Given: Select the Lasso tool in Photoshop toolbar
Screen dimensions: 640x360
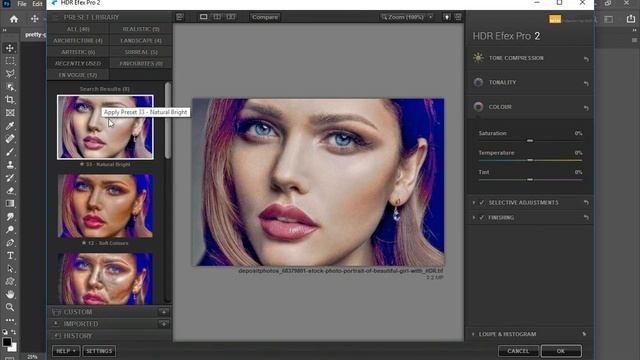Looking at the screenshot, I should tap(10, 74).
